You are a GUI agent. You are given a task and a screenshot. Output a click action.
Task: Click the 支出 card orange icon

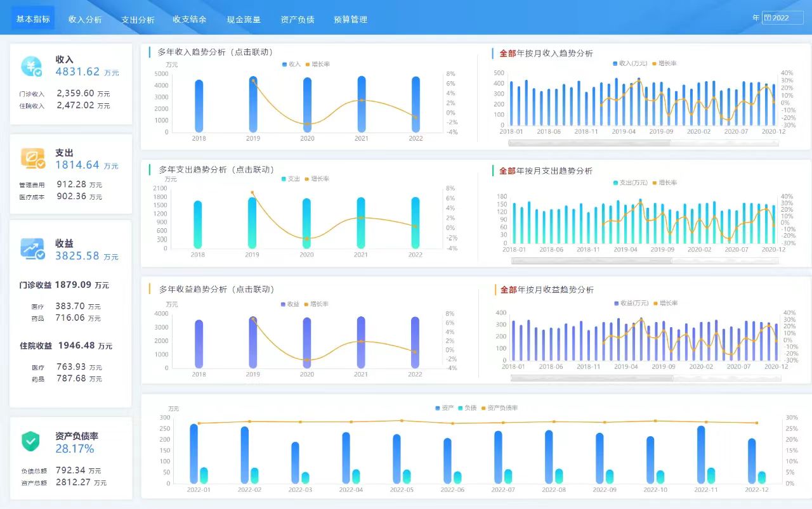[x=32, y=158]
